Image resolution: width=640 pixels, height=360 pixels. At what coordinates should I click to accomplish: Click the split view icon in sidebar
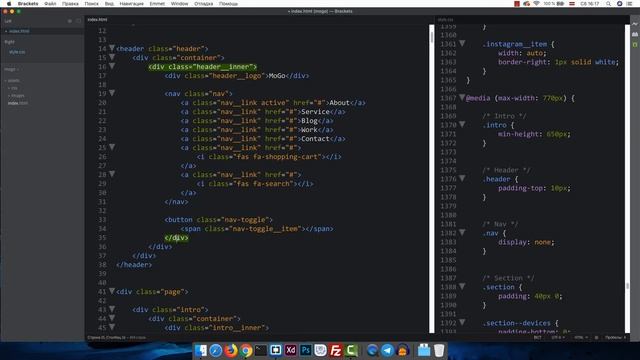point(78,21)
